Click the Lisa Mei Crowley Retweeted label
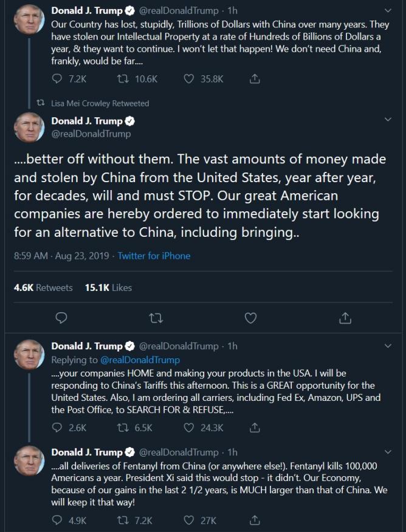 (x=100, y=103)
